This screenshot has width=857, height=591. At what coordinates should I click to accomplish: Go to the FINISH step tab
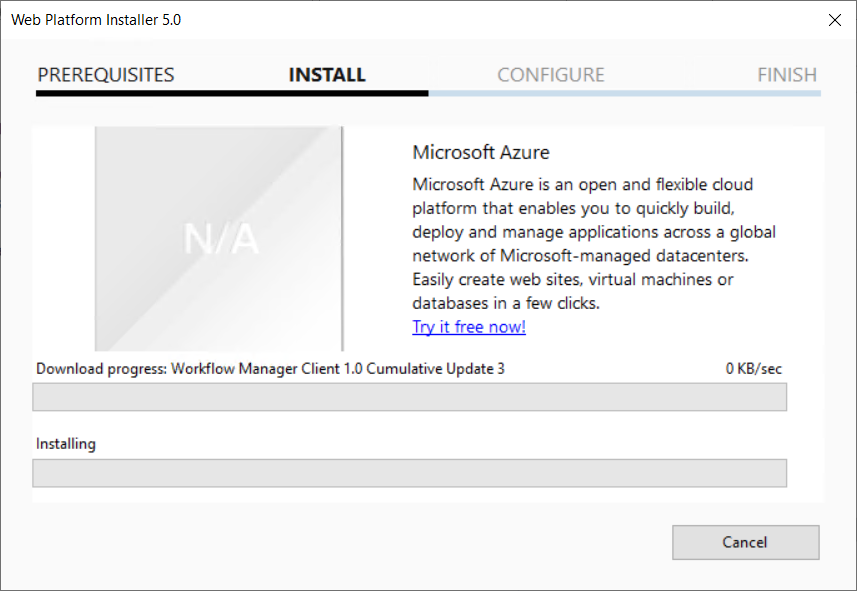(786, 75)
